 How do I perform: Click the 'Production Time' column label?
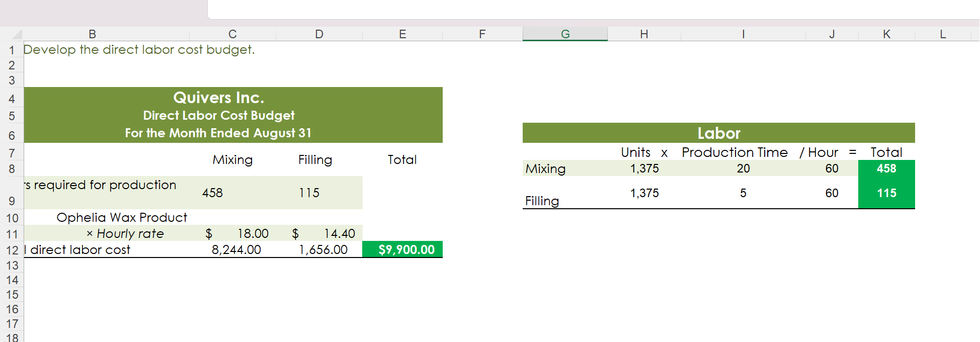tap(734, 152)
